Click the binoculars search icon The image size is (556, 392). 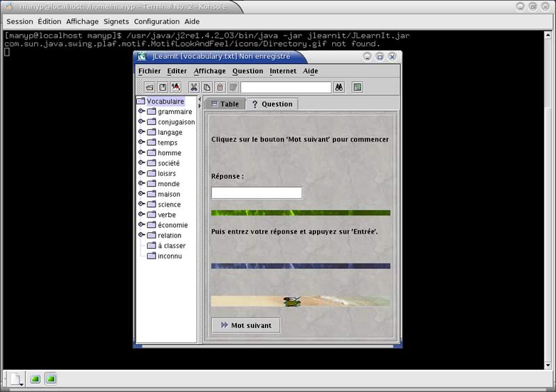click(339, 88)
